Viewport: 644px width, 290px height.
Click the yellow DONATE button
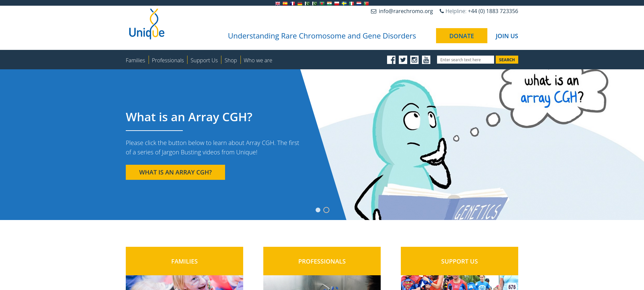462,36
